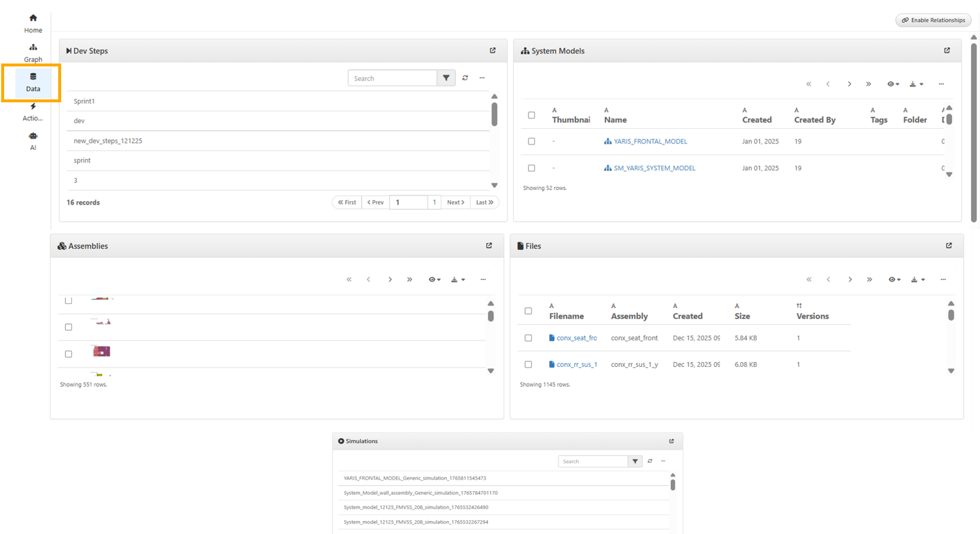Select the Data section in sidebar
This screenshot has width=980, height=534.
pyautogui.click(x=33, y=82)
